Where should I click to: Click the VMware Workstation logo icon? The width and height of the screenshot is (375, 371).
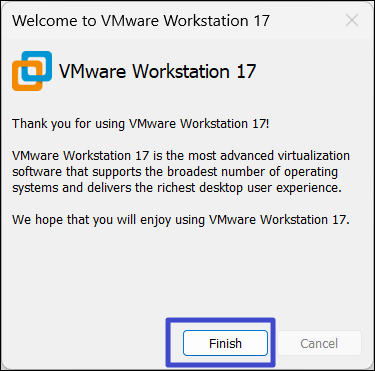point(32,71)
